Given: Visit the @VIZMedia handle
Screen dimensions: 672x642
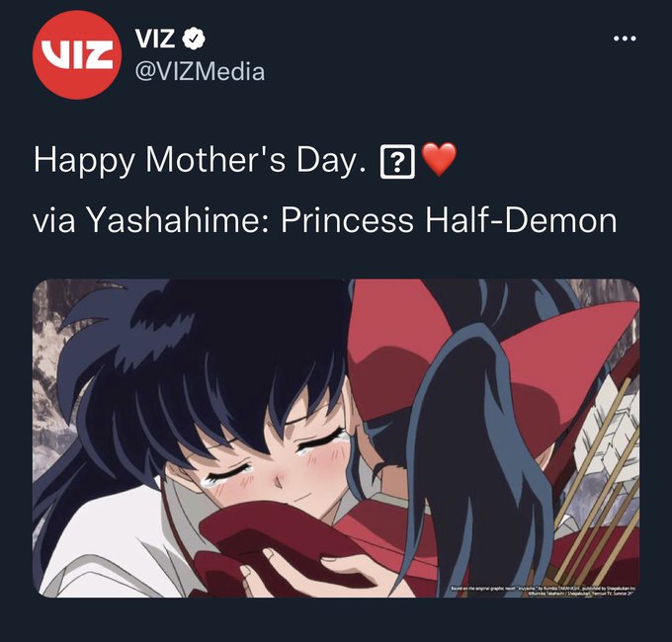Looking at the screenshot, I should 200,71.
